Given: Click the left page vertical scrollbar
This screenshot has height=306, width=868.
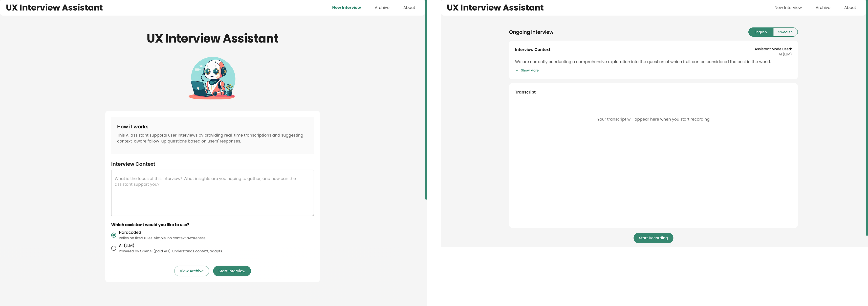Looking at the screenshot, I should 426,100.
